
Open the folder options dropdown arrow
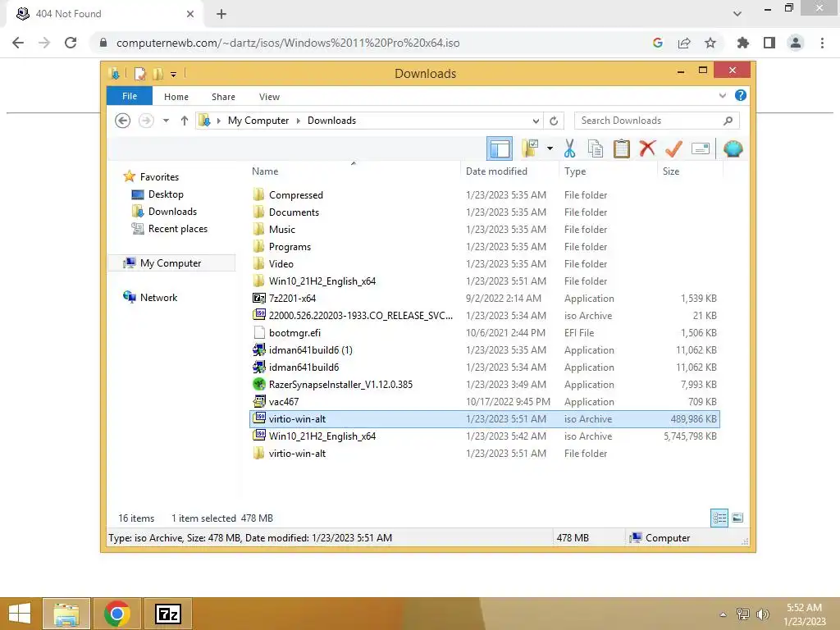[x=550, y=148]
